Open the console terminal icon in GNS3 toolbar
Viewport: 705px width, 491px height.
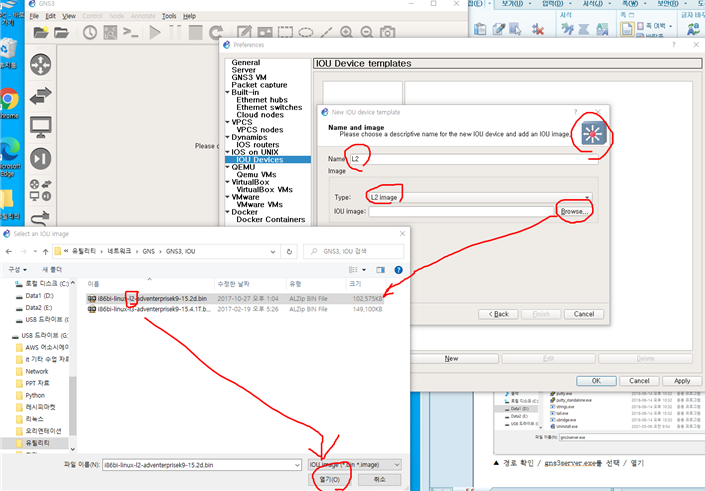pos(131,32)
